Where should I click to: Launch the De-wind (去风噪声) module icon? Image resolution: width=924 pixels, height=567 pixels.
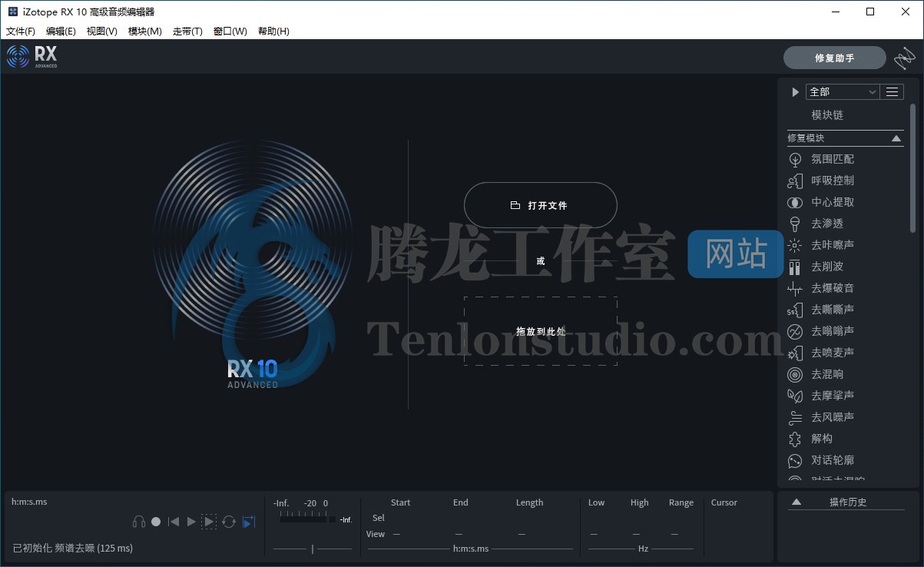pos(795,417)
